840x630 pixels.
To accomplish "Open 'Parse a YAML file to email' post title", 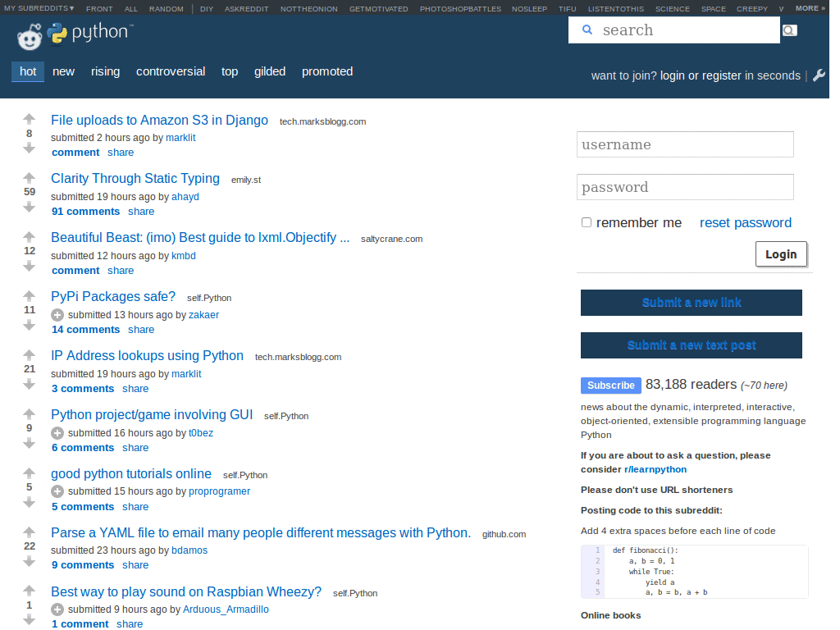I will (261, 532).
